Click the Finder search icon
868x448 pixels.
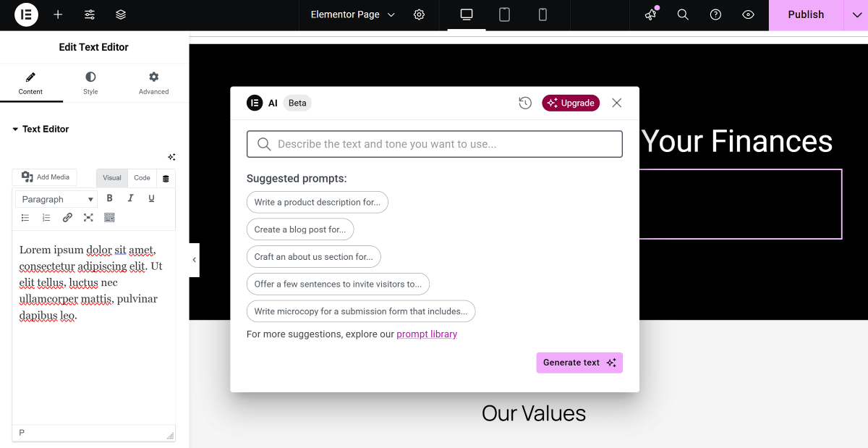[683, 14]
